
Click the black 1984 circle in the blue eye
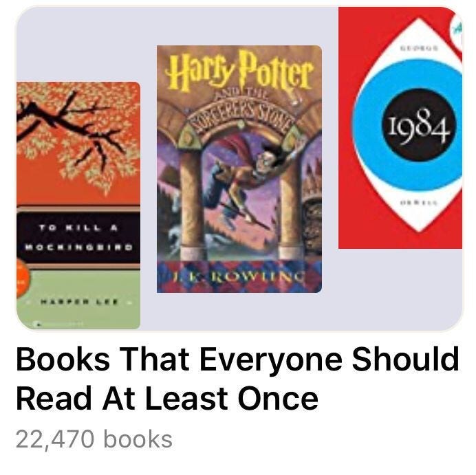[x=419, y=125]
